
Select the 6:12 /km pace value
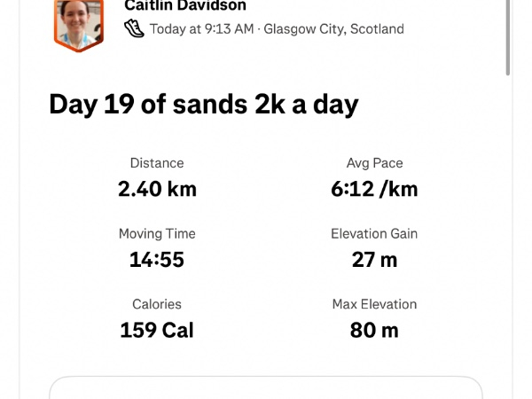click(x=374, y=189)
